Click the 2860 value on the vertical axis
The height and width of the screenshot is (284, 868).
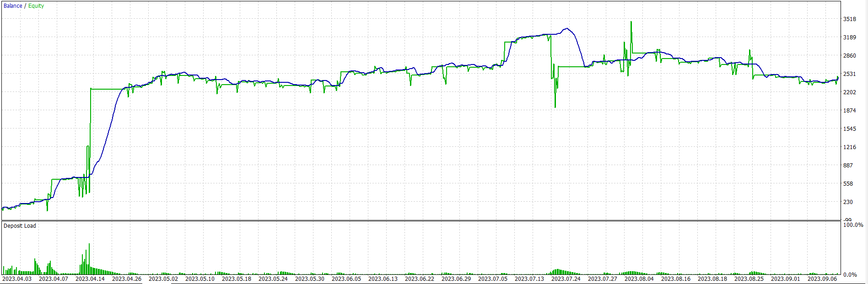click(x=850, y=56)
